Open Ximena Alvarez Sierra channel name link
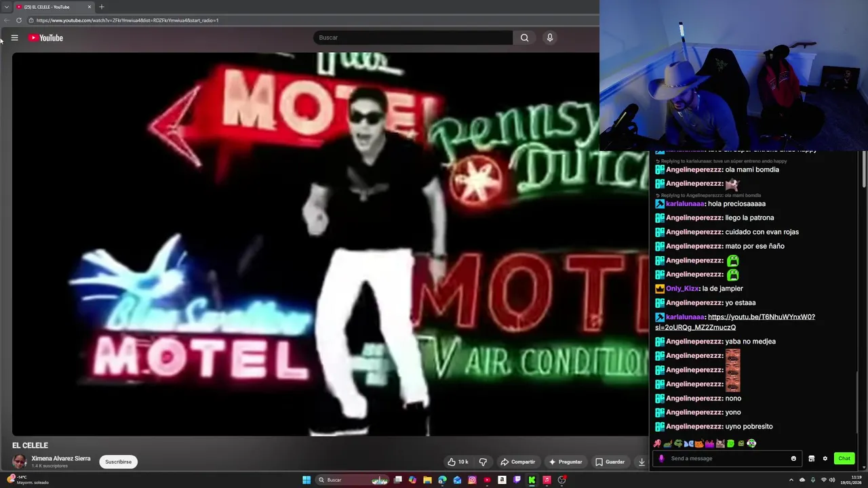This screenshot has height=488, width=868. point(60,458)
